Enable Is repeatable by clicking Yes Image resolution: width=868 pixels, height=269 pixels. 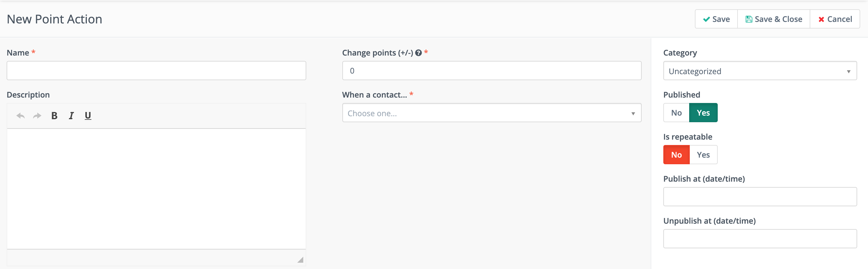(704, 155)
